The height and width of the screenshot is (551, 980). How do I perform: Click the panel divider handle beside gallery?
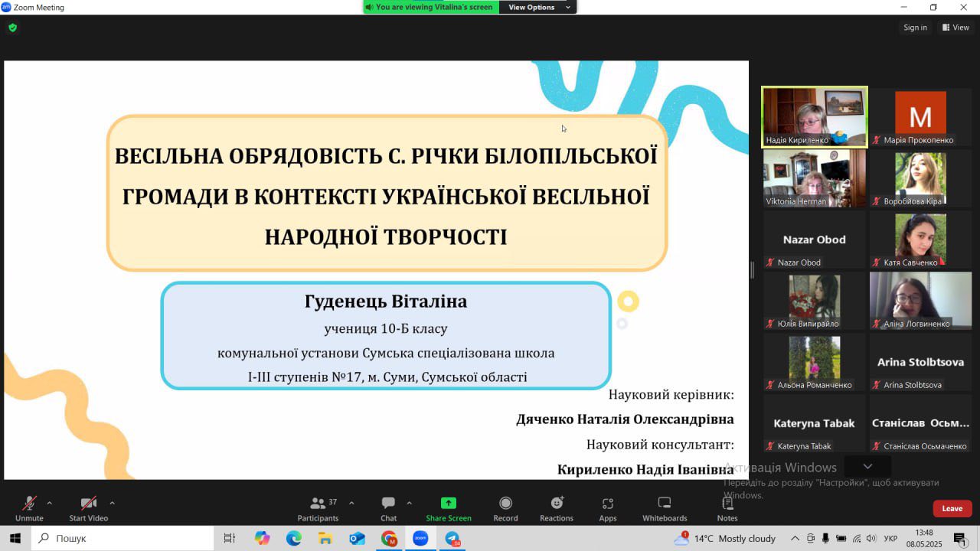pos(752,269)
